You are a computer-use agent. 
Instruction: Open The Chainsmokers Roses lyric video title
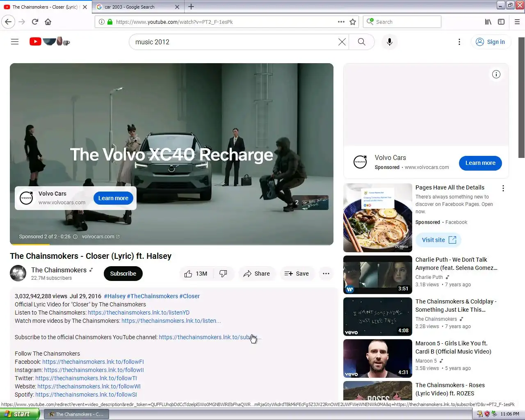click(450, 389)
